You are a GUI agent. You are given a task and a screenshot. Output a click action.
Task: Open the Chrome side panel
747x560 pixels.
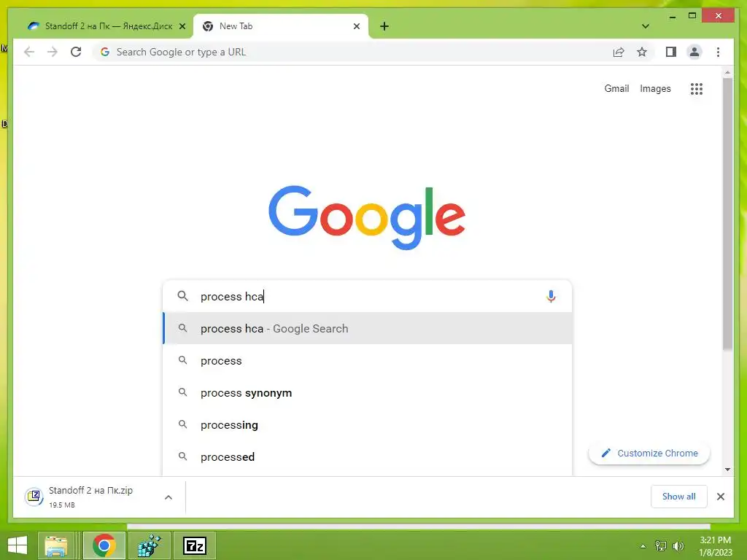(671, 52)
